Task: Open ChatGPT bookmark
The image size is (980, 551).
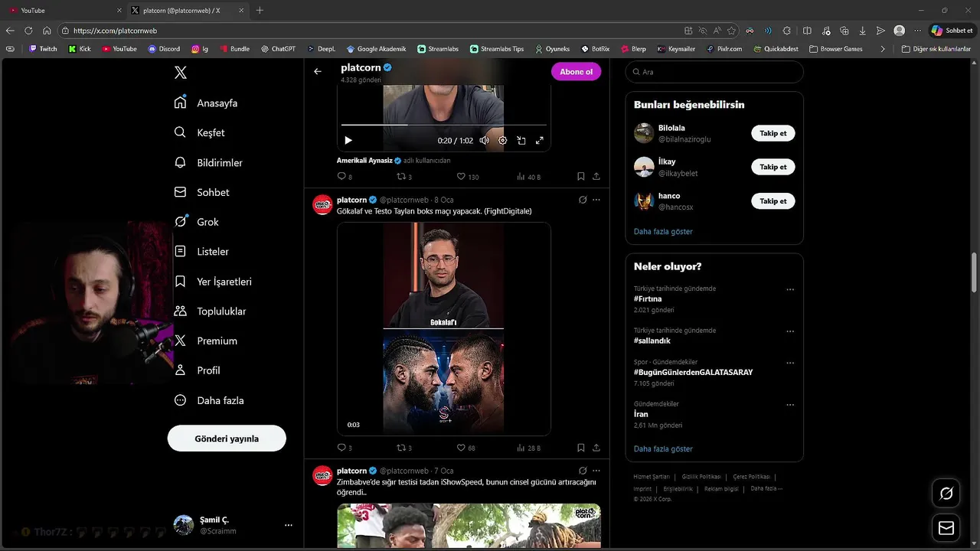Action: pyautogui.click(x=277, y=48)
